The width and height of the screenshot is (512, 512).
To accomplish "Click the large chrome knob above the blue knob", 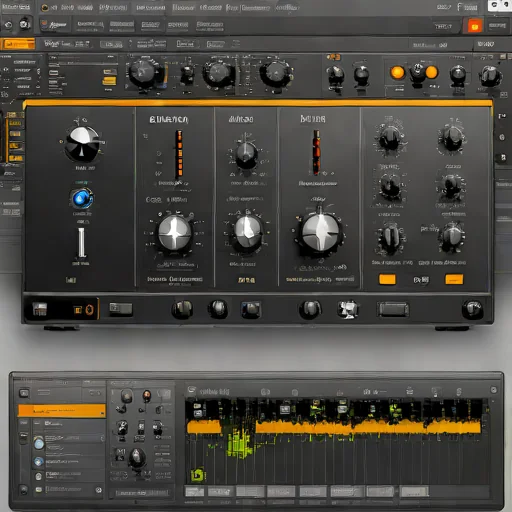I will (x=82, y=144).
